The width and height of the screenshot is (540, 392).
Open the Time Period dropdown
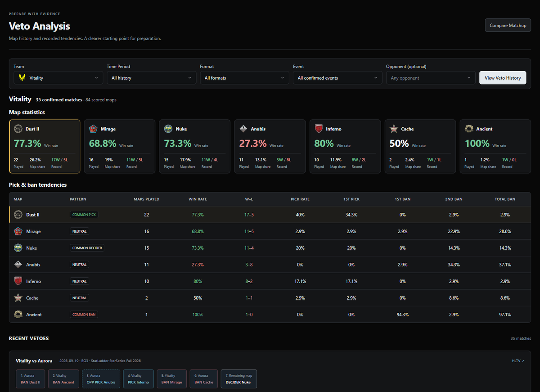pos(151,78)
